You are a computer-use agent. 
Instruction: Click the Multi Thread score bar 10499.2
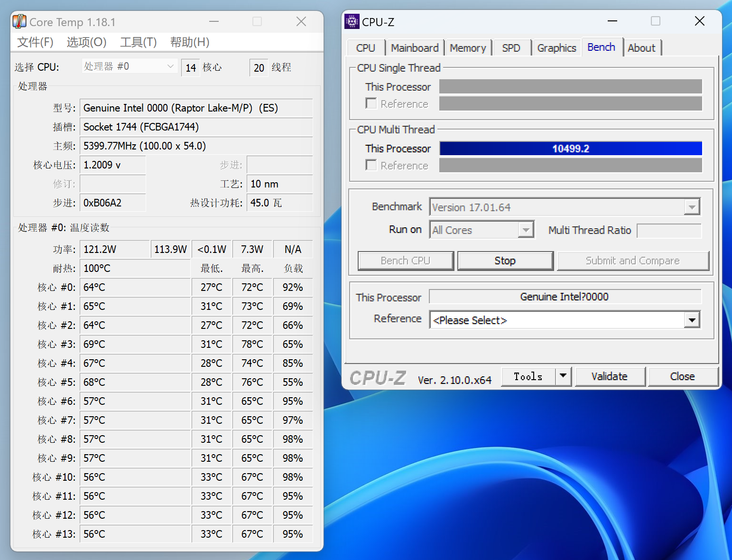571,149
